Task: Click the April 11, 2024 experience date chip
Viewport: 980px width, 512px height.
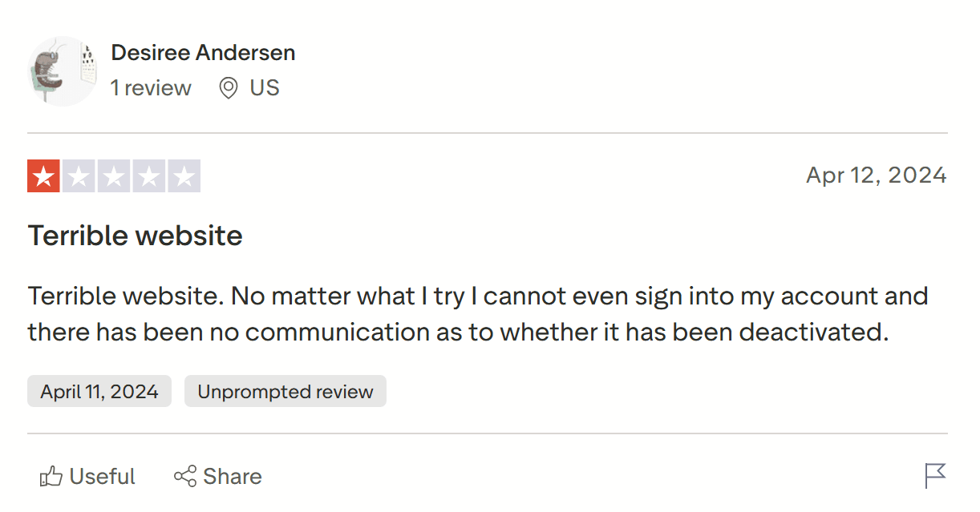Action: click(99, 391)
